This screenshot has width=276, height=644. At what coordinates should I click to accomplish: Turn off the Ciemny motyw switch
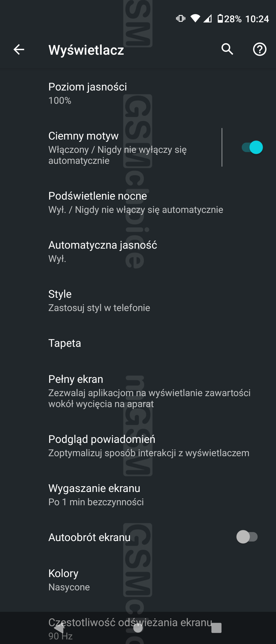click(252, 147)
